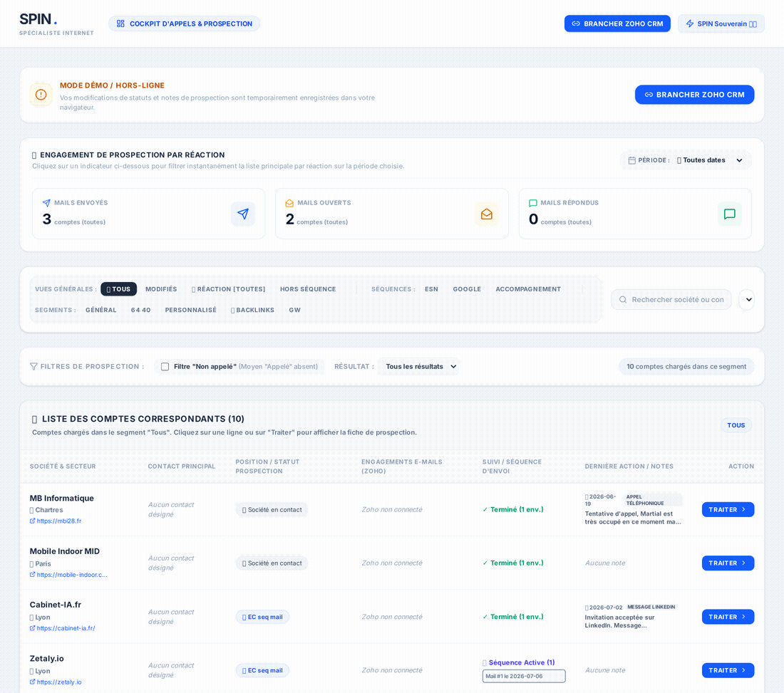Click Traiter for Mobile Indoor MID

[x=728, y=563]
